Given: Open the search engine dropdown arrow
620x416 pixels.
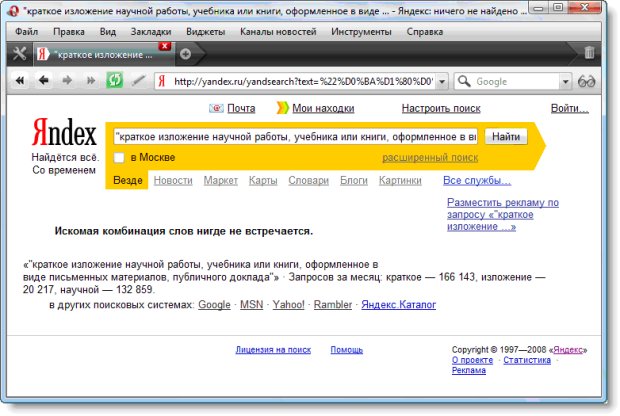Looking at the screenshot, I should click(x=565, y=82).
